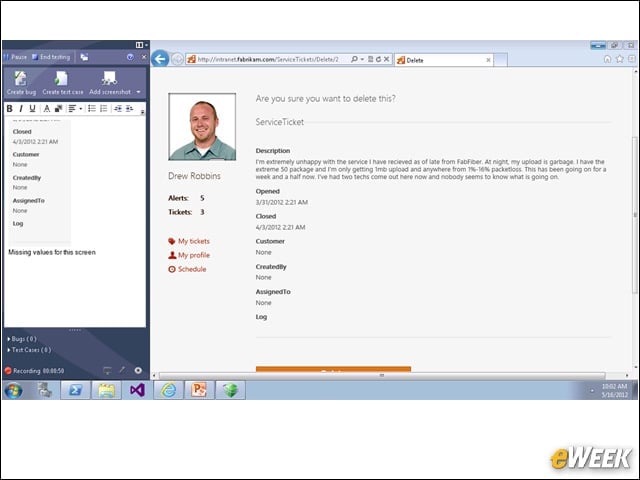The width and height of the screenshot is (640, 480).
Task: Stop loading with the address bar X
Action: tap(387, 60)
